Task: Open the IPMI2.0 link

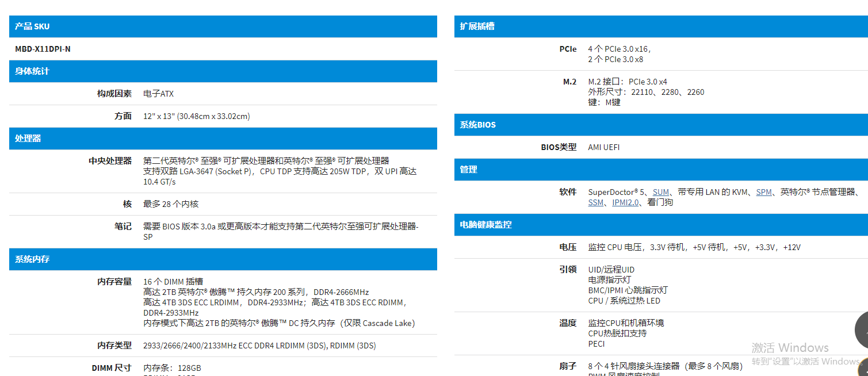Action: (x=625, y=202)
